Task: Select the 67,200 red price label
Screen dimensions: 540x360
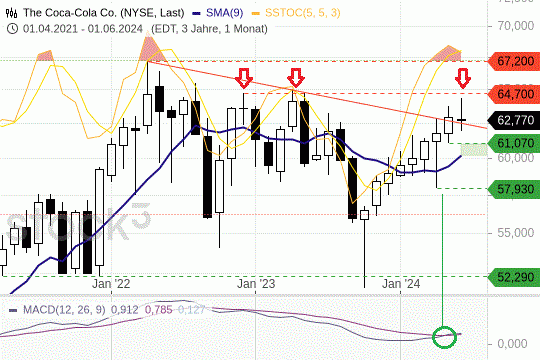Action: click(x=514, y=61)
